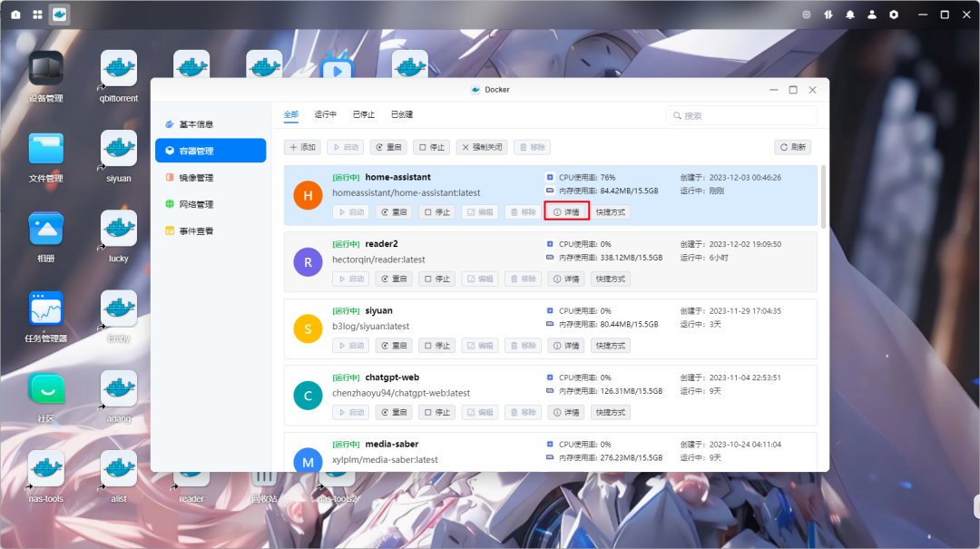The width and height of the screenshot is (980, 549).
Task: Select 基本信息 in Docker sidebar
Action: [x=211, y=123]
